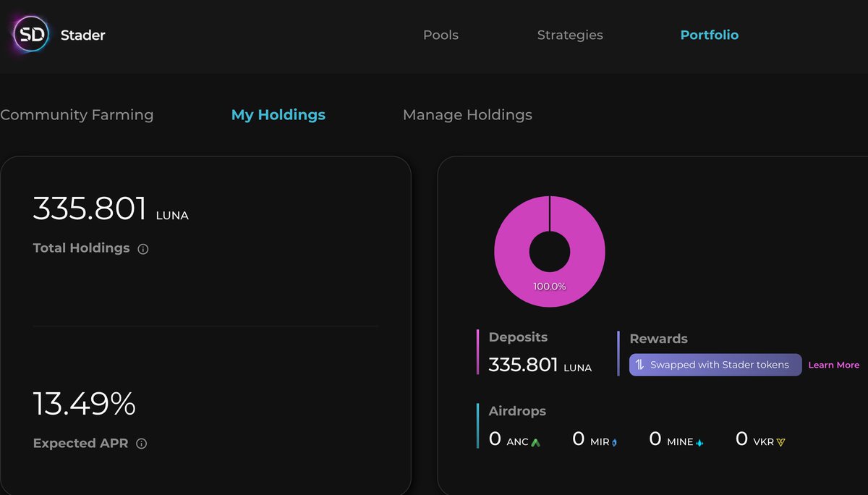Select the My Holdings tab

278,114
